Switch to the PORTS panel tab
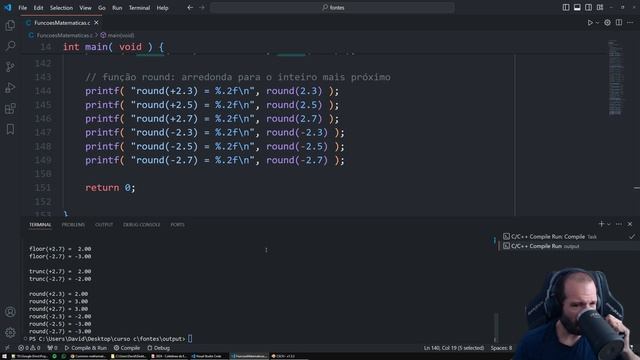This screenshot has width=640, height=360. pyautogui.click(x=178, y=225)
